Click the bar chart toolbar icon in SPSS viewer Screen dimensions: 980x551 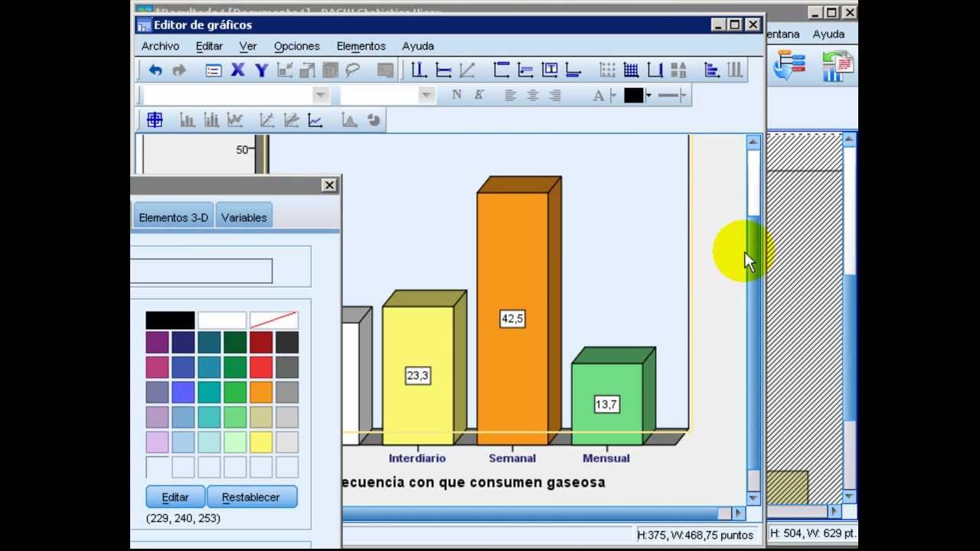tap(838, 66)
